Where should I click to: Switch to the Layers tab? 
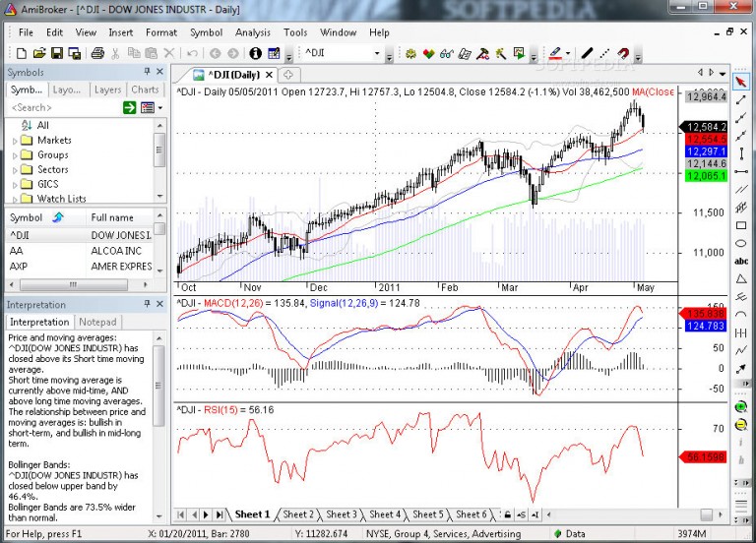tap(107, 90)
